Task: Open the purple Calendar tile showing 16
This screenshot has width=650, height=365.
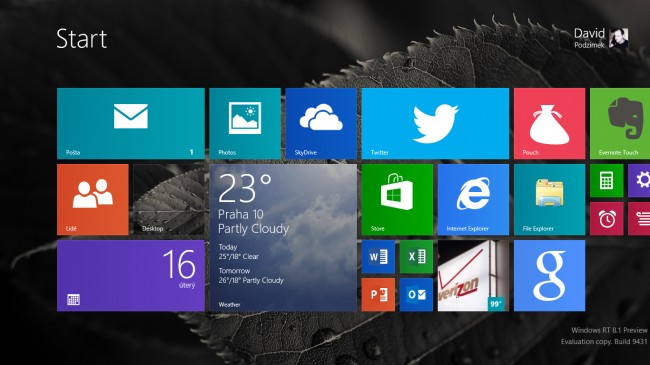Action: [131, 275]
